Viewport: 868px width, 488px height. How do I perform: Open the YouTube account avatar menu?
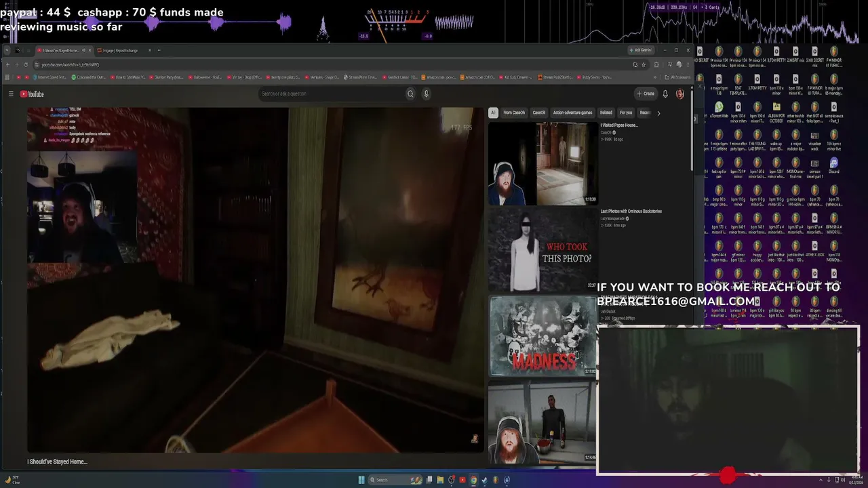[680, 94]
